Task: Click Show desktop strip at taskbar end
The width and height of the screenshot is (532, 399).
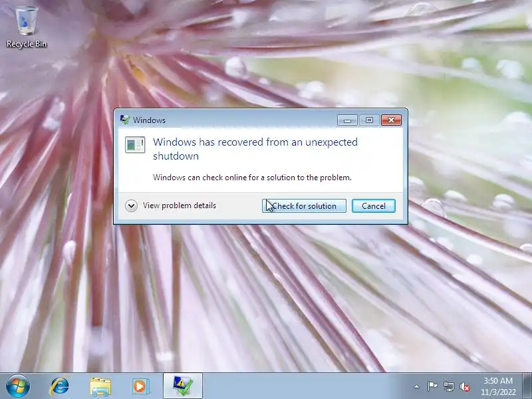Action: 527,386
